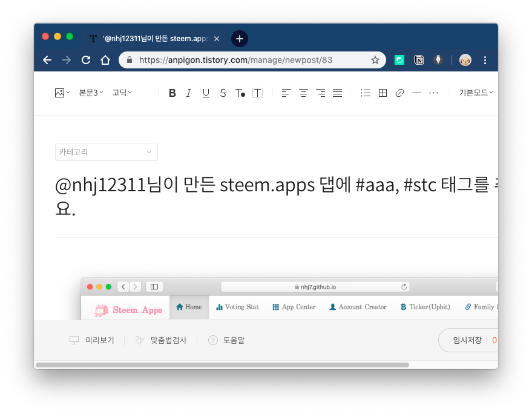
Task: Center align the text
Action: pos(303,93)
